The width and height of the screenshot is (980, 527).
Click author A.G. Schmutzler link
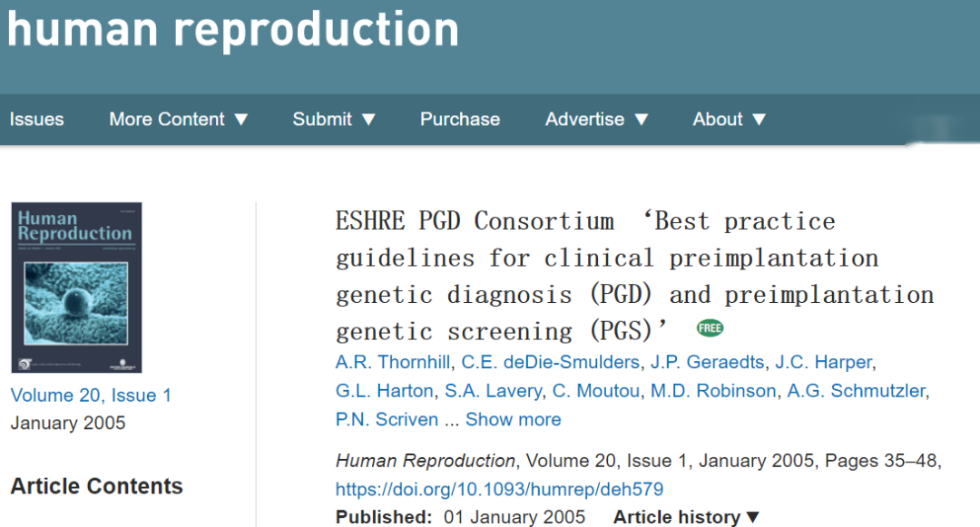pos(857,391)
